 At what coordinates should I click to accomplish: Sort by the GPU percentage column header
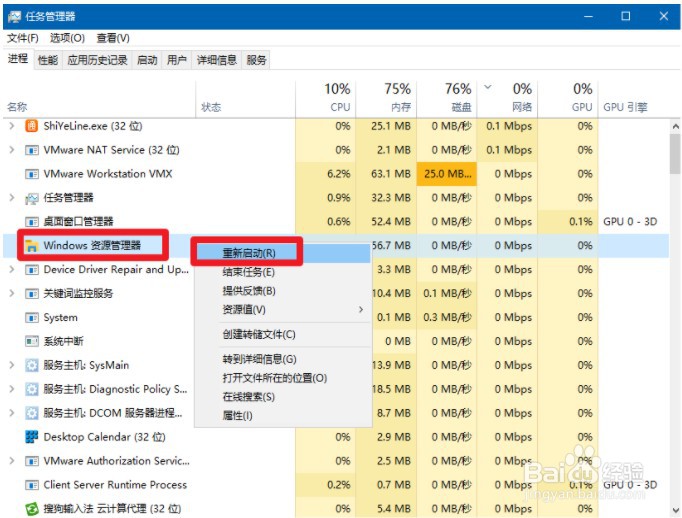[568, 98]
